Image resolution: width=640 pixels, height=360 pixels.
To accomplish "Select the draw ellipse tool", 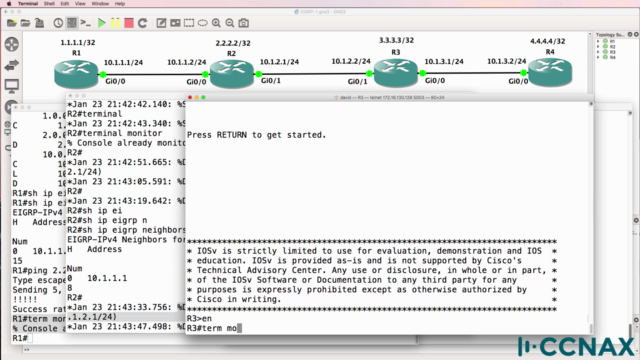I will (x=202, y=23).
